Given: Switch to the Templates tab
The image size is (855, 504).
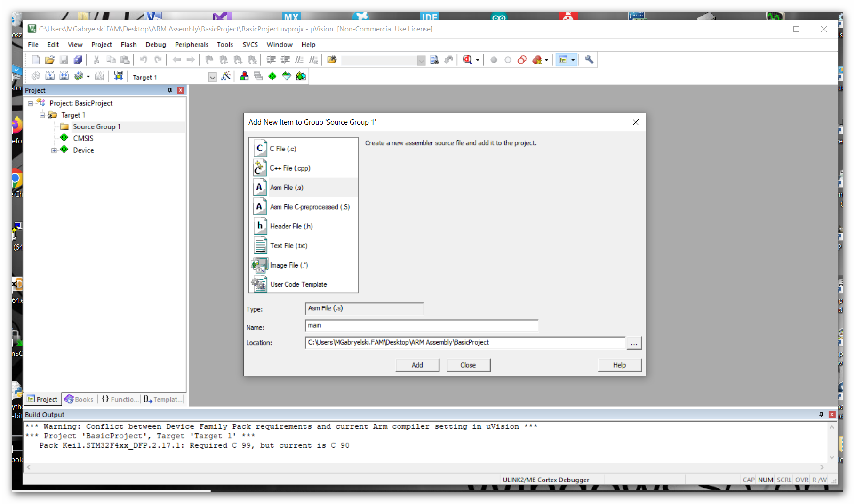Looking at the screenshot, I should point(163,399).
